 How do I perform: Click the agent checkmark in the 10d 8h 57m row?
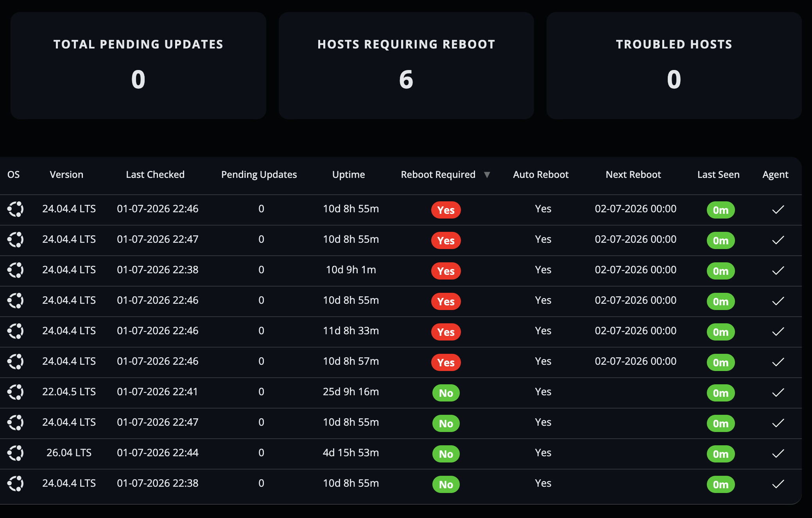(778, 362)
